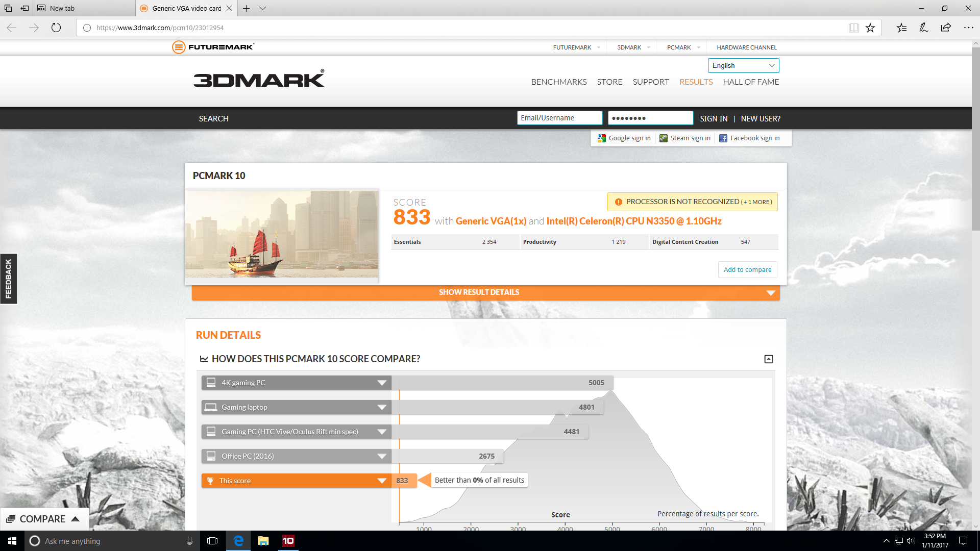The image size is (980, 551).
Task: Open new tab with plus icon
Action: (246, 8)
